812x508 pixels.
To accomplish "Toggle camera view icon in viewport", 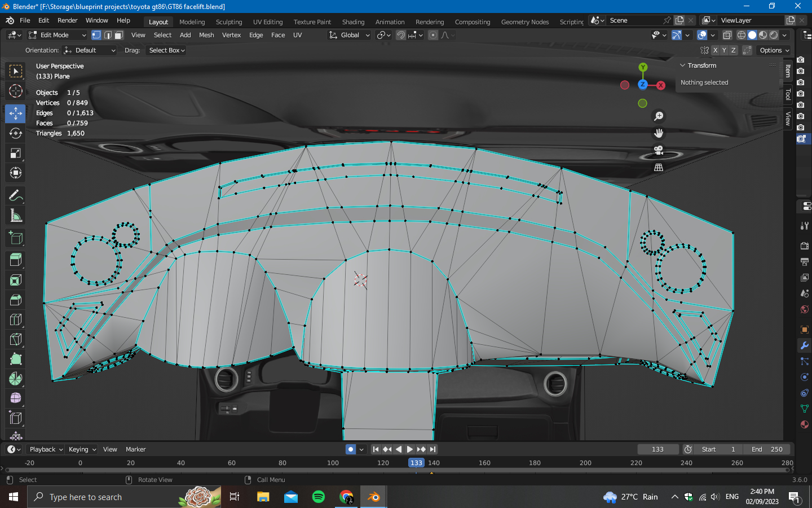I will coord(658,150).
